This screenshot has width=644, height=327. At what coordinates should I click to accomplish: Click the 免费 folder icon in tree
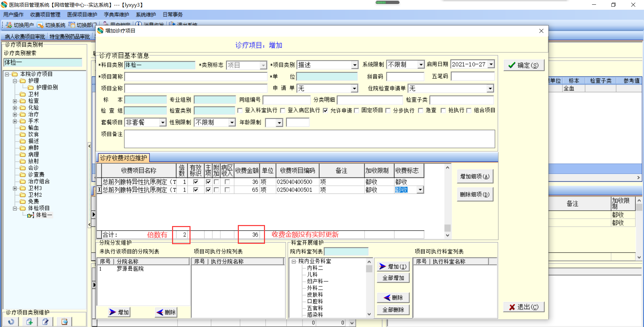click(23, 202)
